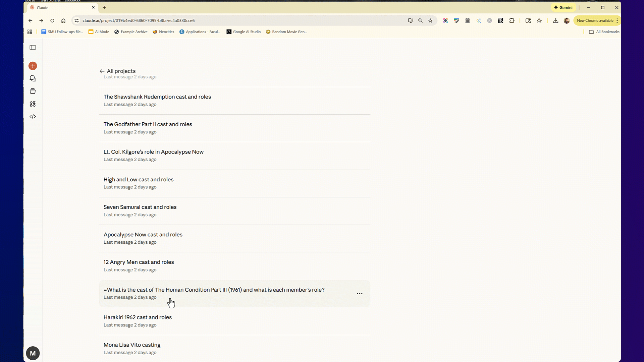644x362 pixels.
Task: Open the Artifacts icon in sidebar
Action: pos(33,104)
